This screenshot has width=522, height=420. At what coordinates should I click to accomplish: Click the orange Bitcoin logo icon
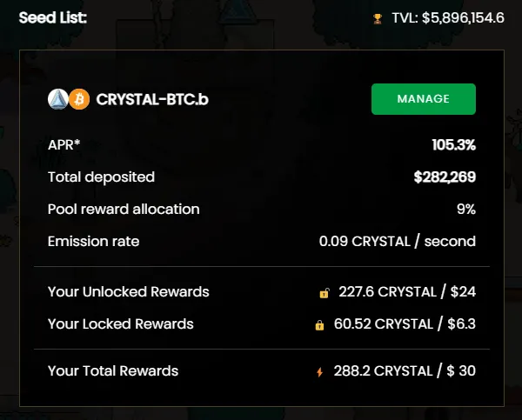tap(78, 99)
